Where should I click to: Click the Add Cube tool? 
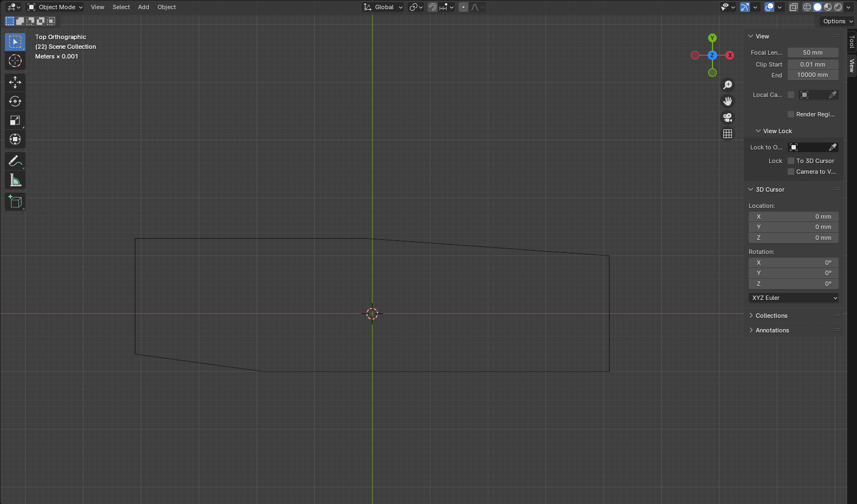pos(15,202)
